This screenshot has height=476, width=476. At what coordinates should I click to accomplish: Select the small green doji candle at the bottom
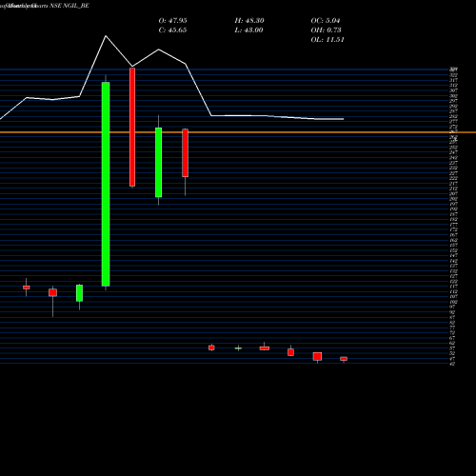[x=238, y=348]
